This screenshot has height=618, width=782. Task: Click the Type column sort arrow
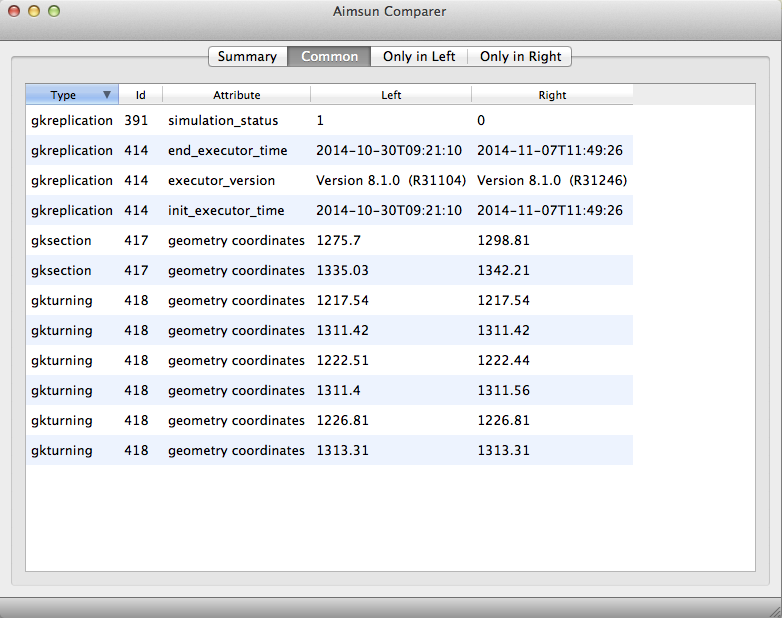coord(106,95)
